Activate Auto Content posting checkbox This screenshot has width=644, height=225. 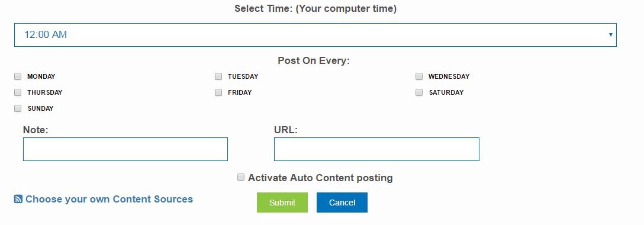pos(241,178)
